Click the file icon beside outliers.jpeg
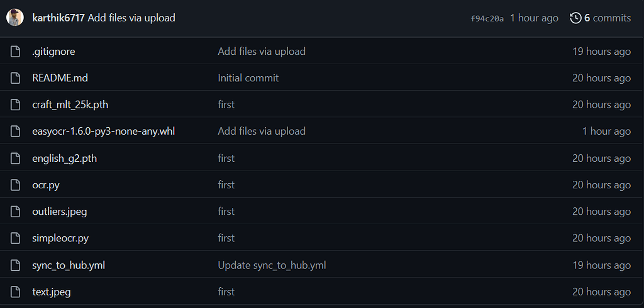The image size is (644, 308). 16,212
